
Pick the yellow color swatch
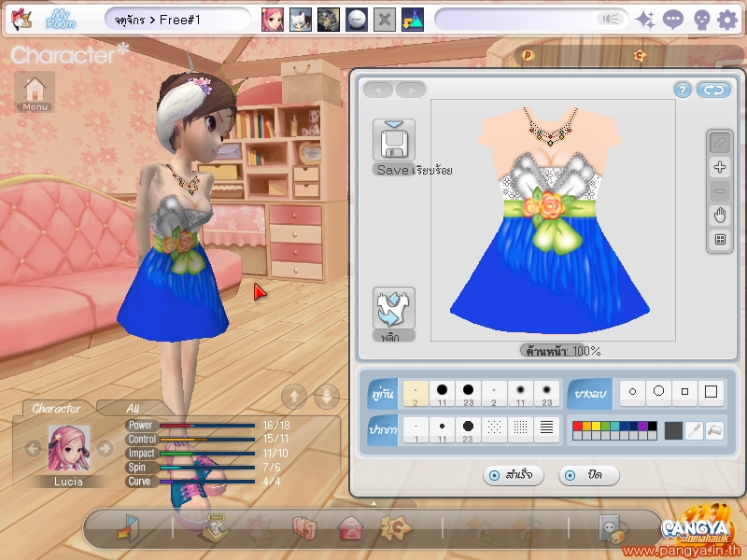coord(596,426)
